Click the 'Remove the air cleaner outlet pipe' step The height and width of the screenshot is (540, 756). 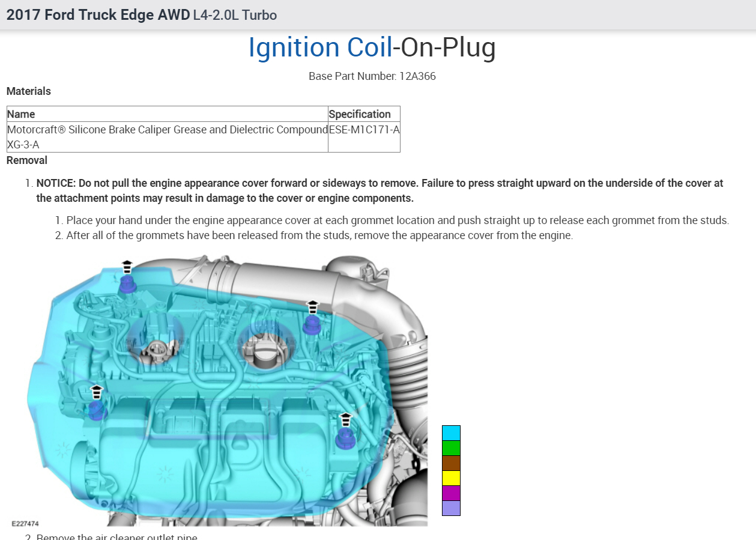pos(116,536)
